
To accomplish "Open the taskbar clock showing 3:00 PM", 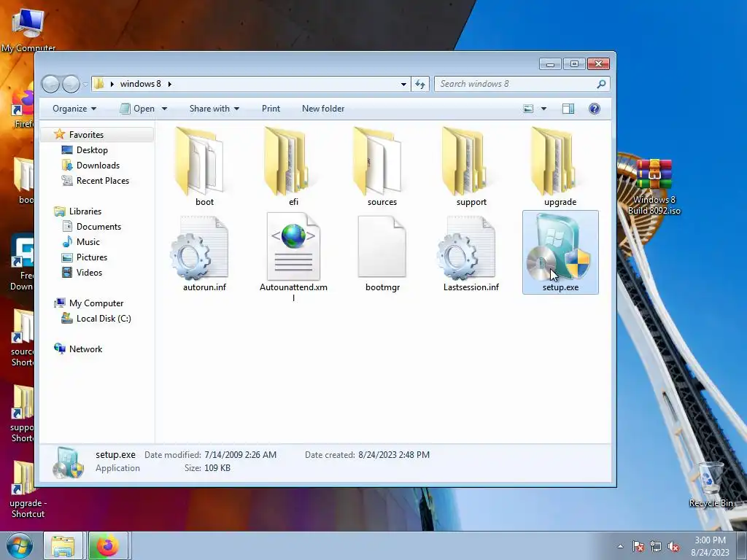I will (710, 546).
